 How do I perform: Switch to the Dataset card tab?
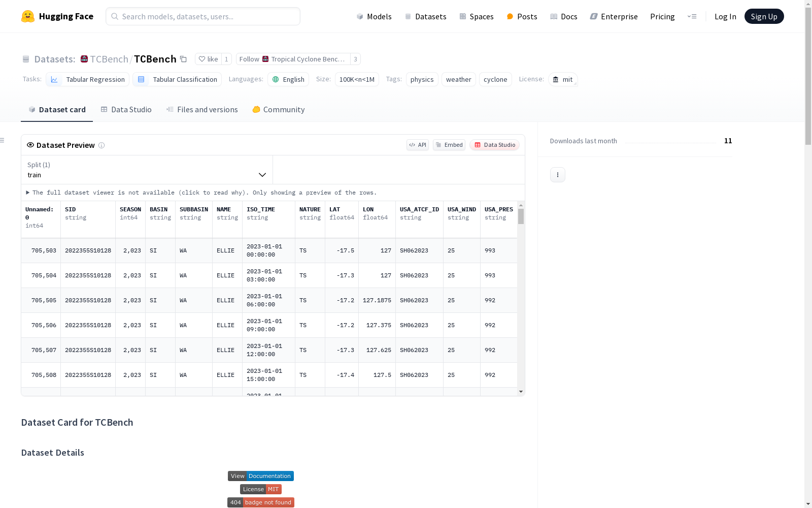point(57,110)
